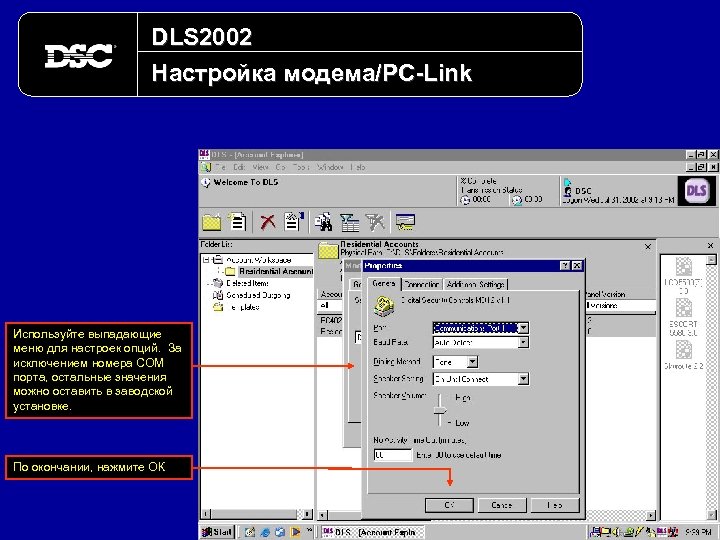Open the View menu

pos(260,167)
